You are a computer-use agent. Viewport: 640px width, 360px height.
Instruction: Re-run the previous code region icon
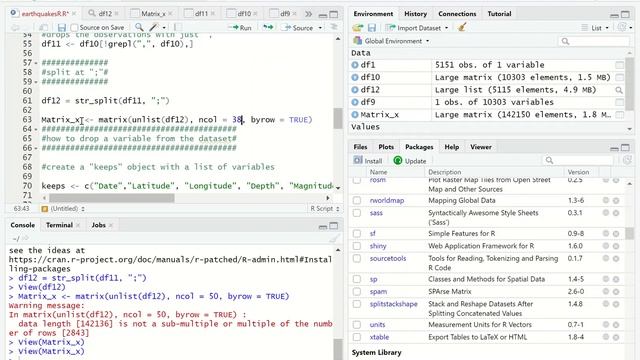[268, 27]
